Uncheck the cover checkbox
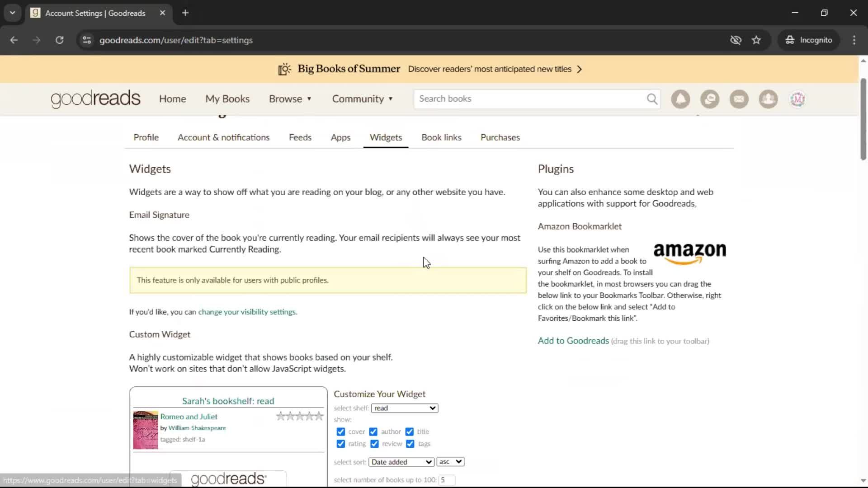Screen dimensions: 868x488 pos(341,432)
